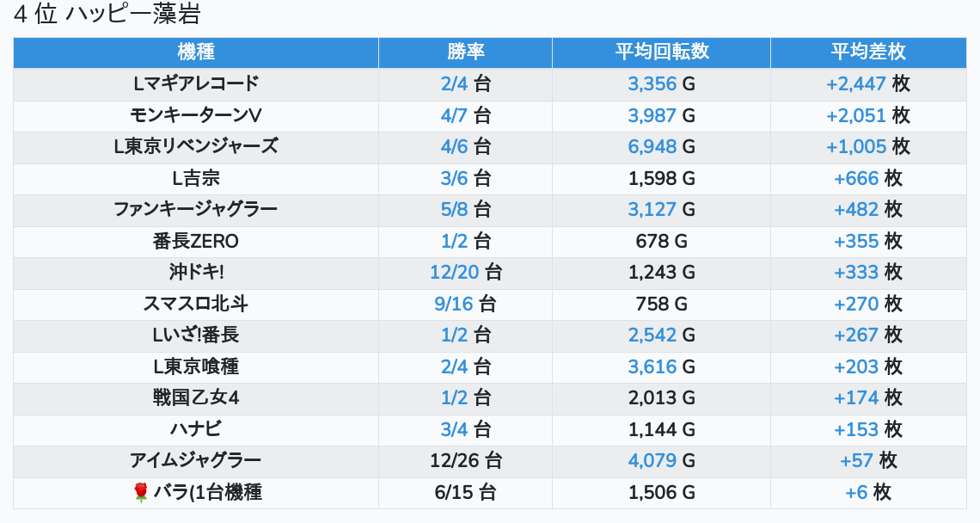Click the 12/20 win rate for 沖ドキ!
This screenshot has width=980, height=523.
(x=454, y=273)
